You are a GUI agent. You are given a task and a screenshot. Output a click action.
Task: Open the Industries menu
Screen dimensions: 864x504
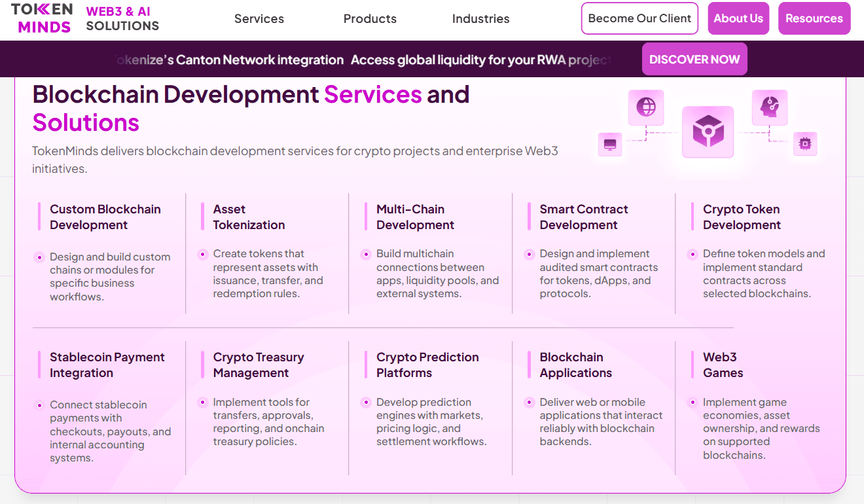click(480, 19)
